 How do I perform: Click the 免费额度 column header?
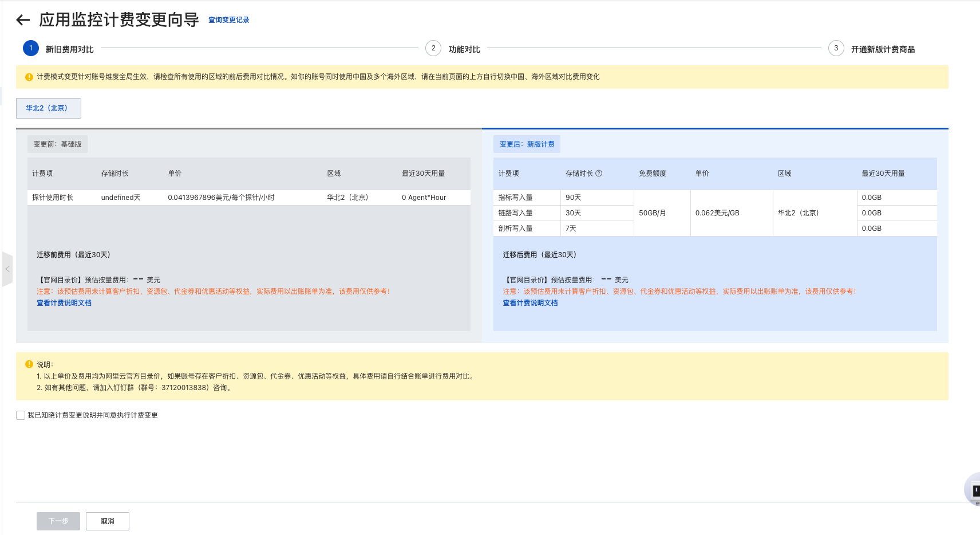click(x=653, y=174)
